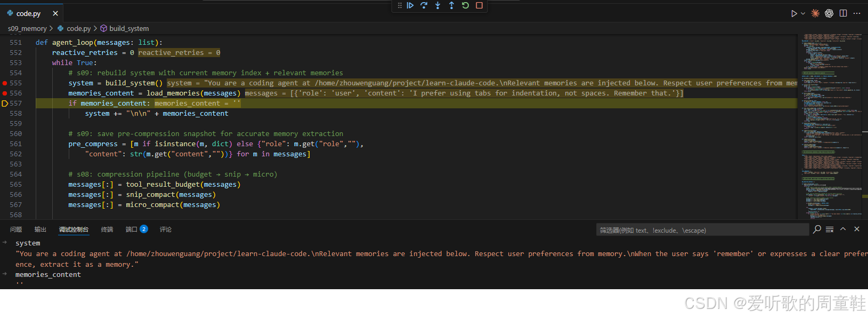Image resolution: width=868 pixels, height=318 pixels.
Task: Toggle the breakpoint on line 556
Action: point(5,93)
